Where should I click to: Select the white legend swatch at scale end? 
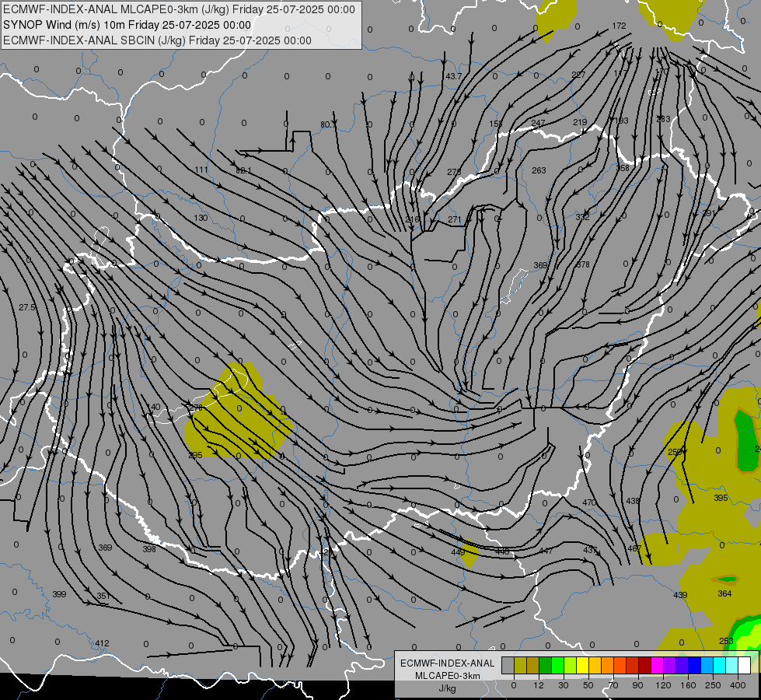pyautogui.click(x=744, y=665)
